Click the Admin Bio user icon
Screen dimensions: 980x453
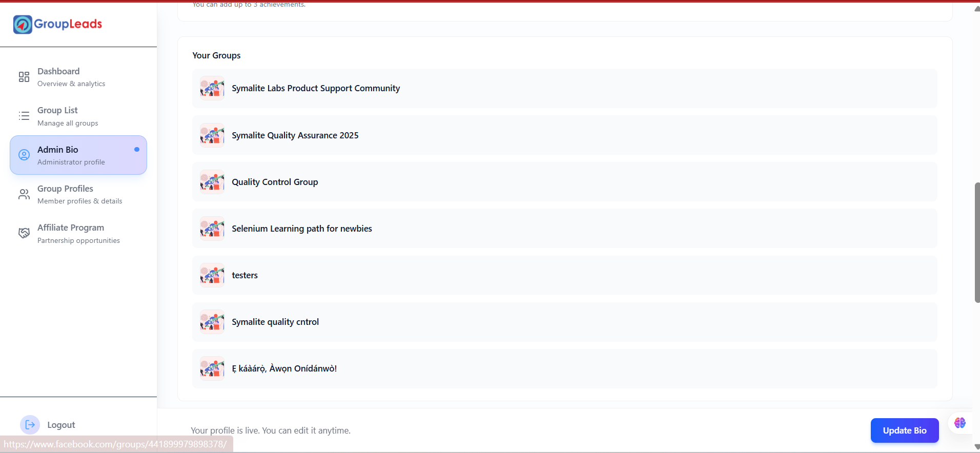24,155
